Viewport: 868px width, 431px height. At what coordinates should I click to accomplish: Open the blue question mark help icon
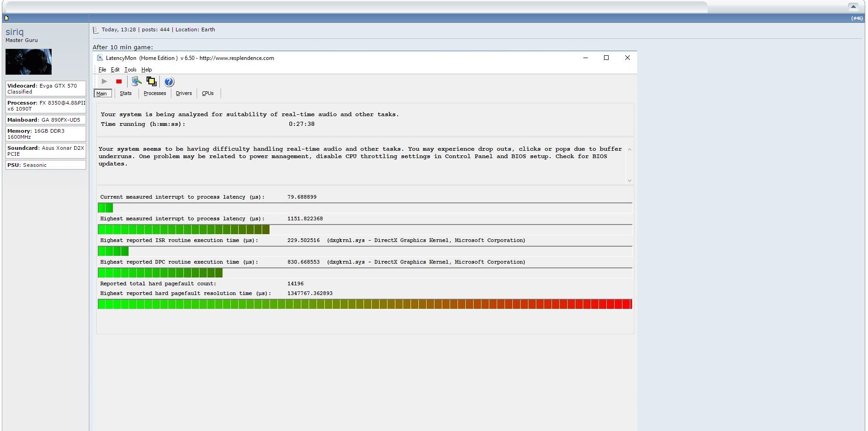click(169, 82)
